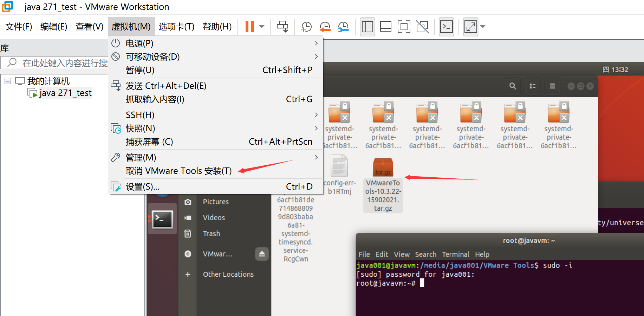This screenshot has width=644, height=316.
Task: Select the VMwareTools-10.3.22 tar.gz file
Action: coord(383,185)
